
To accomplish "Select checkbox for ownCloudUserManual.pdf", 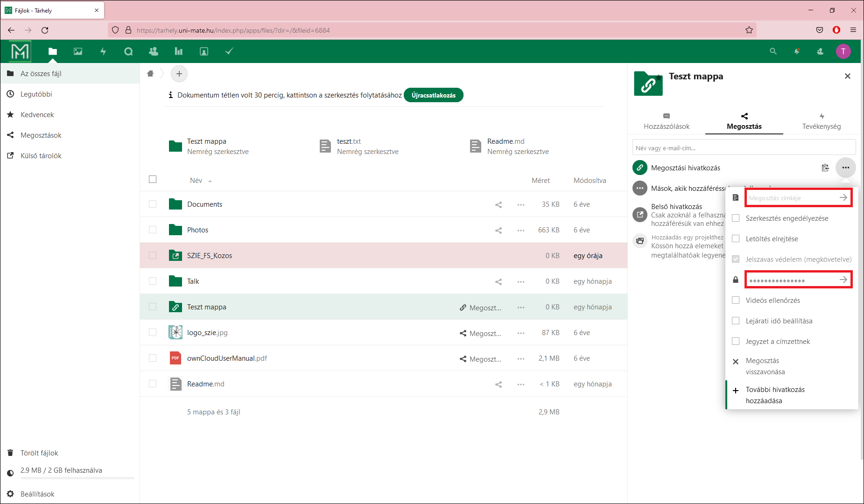I will tap(153, 358).
